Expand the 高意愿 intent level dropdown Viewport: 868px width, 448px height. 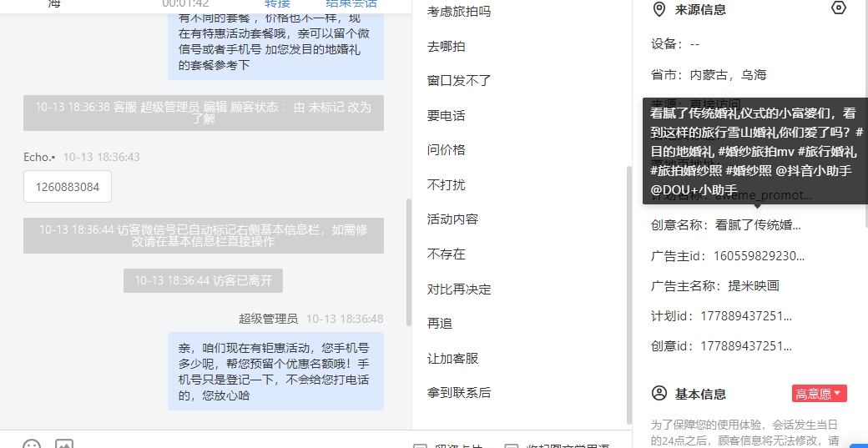coord(820,394)
